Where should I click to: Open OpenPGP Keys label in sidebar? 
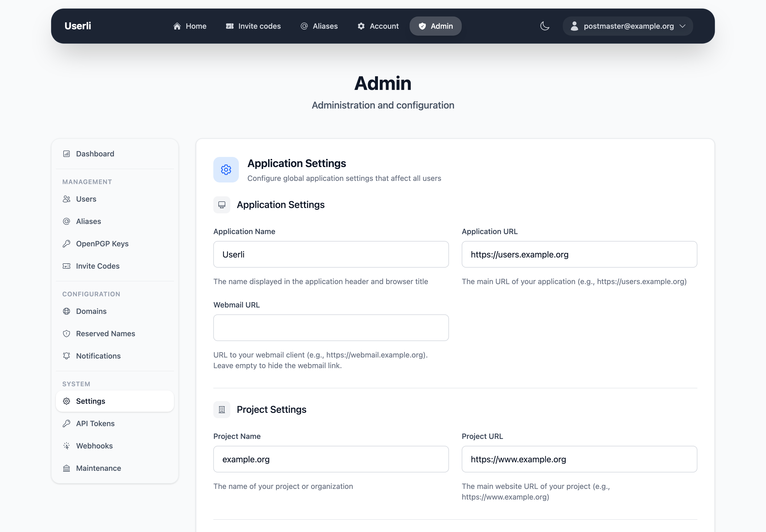click(102, 244)
